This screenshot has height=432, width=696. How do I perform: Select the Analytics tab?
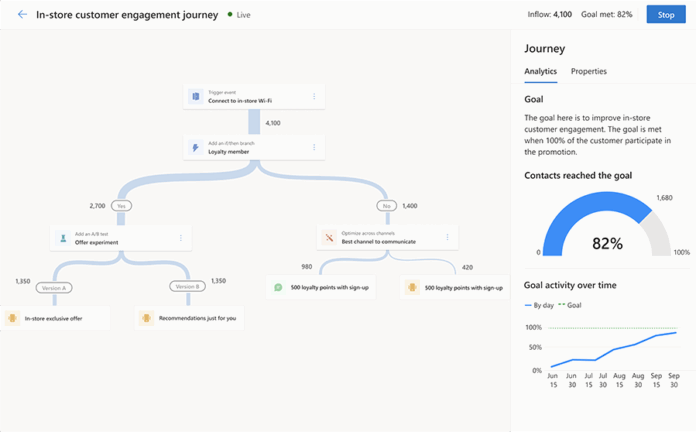540,72
